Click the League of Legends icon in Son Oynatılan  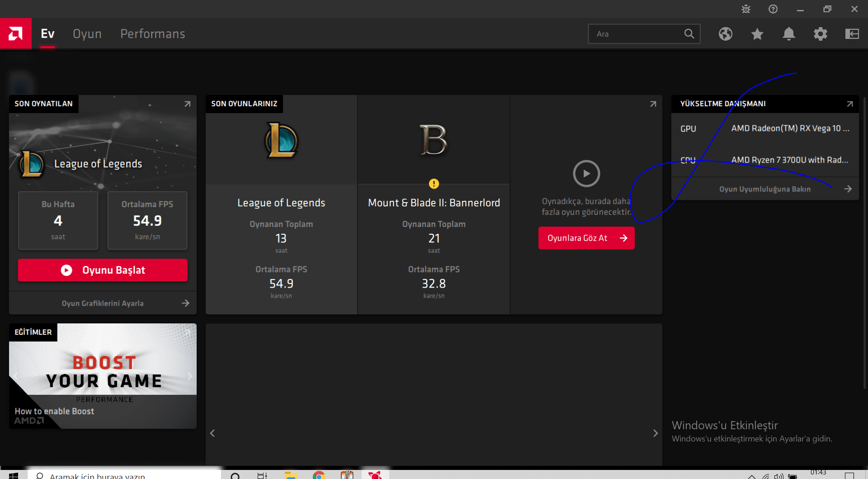(x=32, y=164)
